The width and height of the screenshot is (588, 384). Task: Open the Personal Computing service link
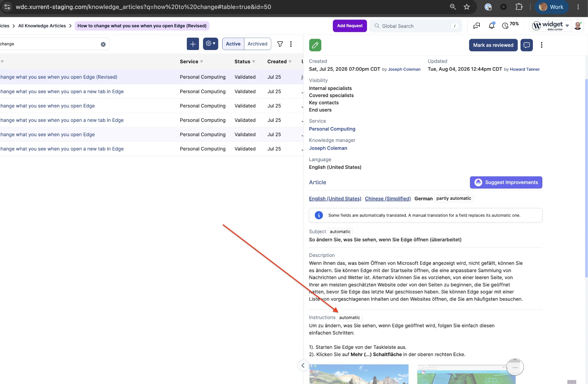coord(332,129)
